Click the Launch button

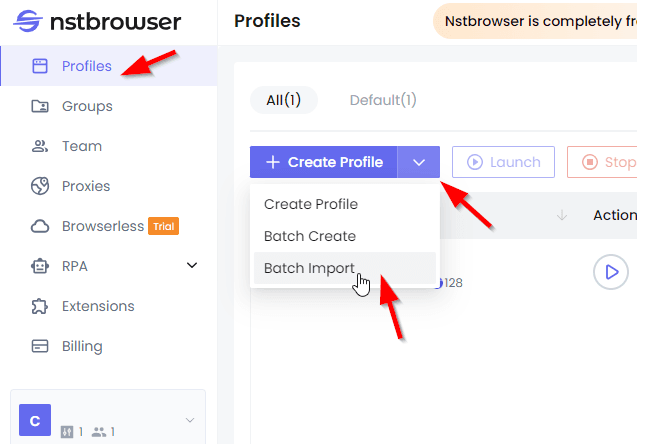pyautogui.click(x=503, y=162)
